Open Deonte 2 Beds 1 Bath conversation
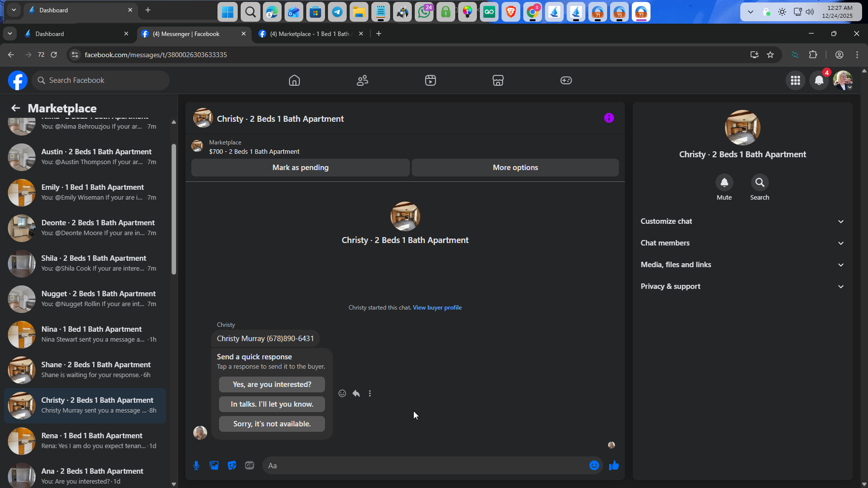 (x=85, y=228)
